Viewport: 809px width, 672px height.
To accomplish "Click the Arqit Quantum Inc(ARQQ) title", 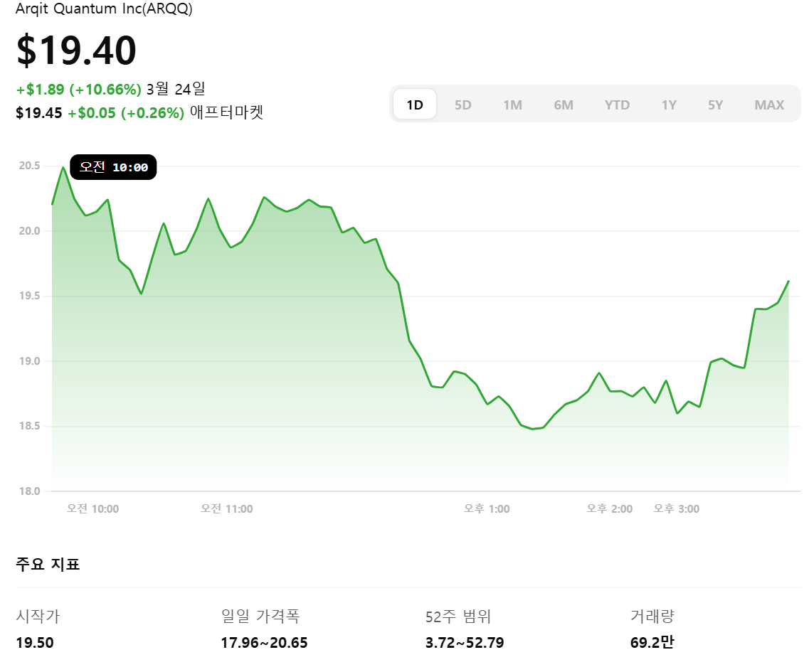I will click(x=105, y=10).
